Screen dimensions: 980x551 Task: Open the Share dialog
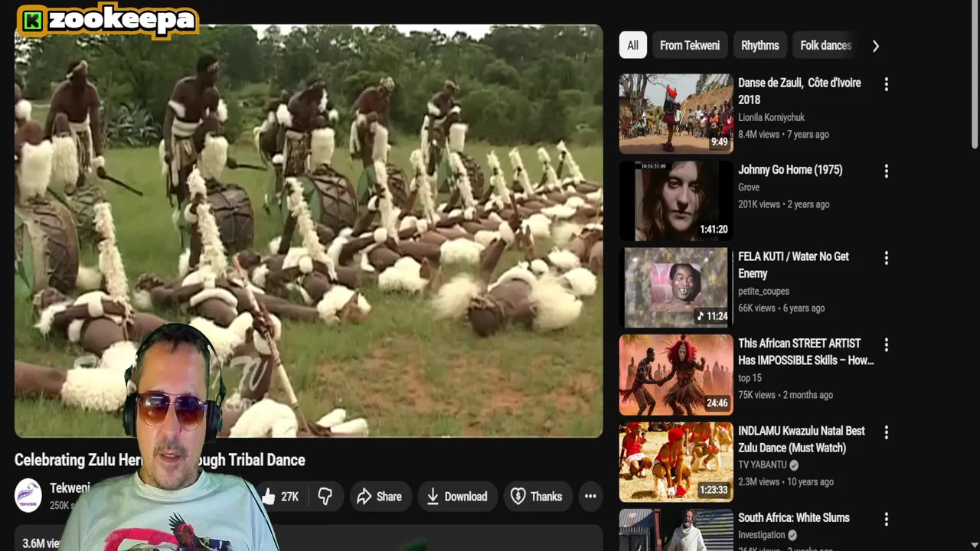(380, 497)
